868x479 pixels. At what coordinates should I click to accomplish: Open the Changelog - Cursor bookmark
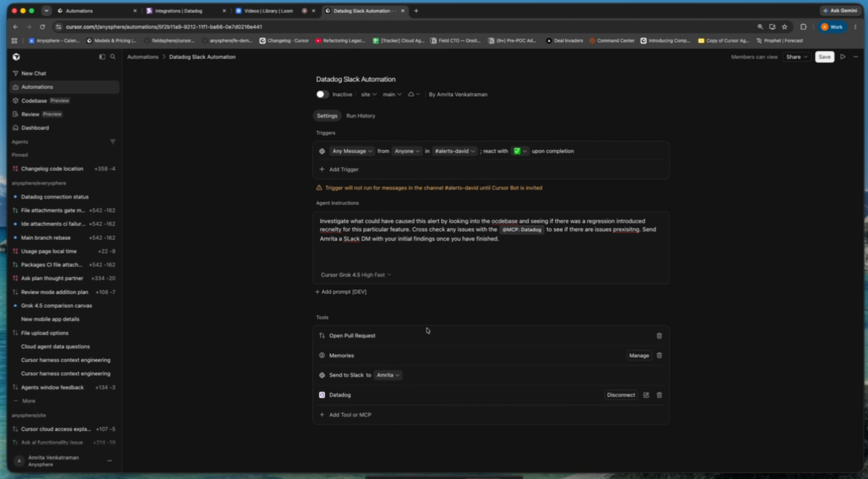284,41
